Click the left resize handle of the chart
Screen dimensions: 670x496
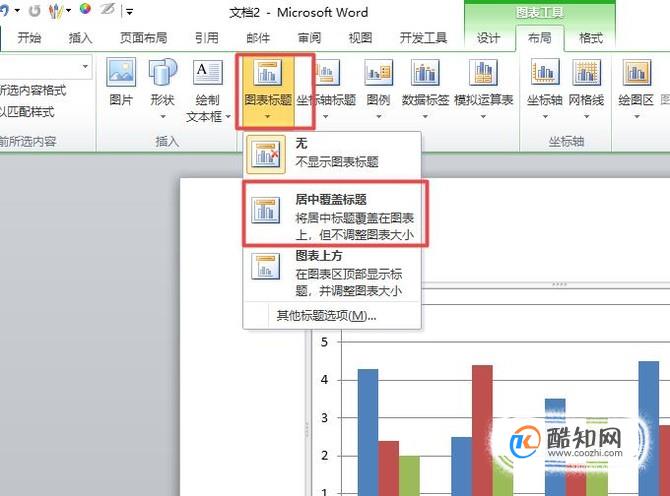click(x=306, y=429)
